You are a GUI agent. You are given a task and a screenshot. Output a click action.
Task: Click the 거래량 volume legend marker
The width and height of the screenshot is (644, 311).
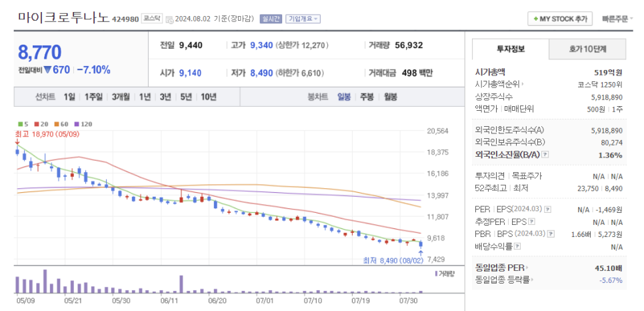coord(445,273)
